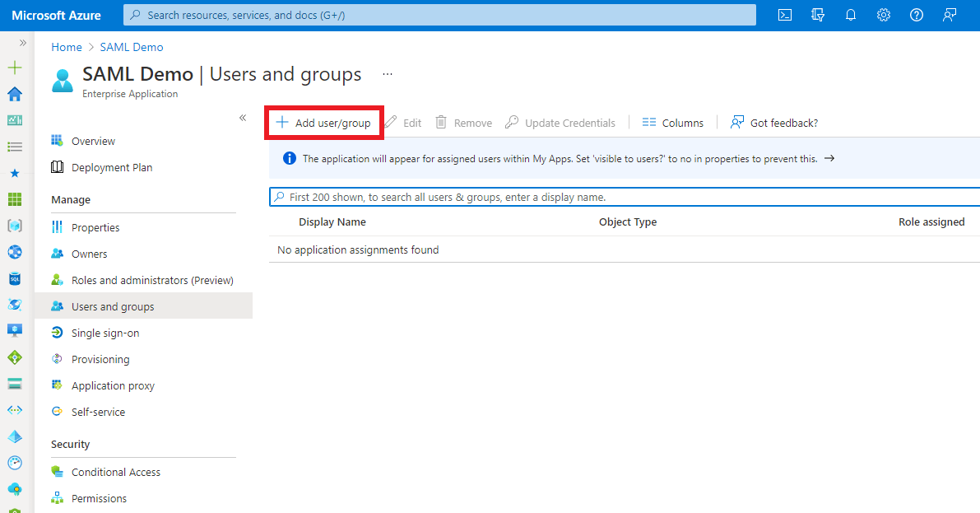The width and height of the screenshot is (980, 513).
Task: Open the Help menu question mark
Action: [x=916, y=14]
